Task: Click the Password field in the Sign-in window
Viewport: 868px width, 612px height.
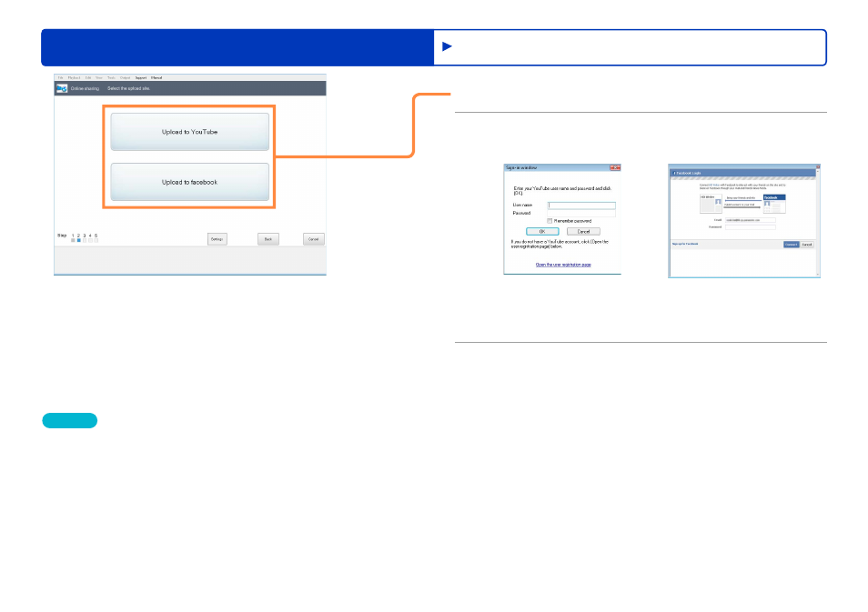Action: pyautogui.click(x=581, y=213)
